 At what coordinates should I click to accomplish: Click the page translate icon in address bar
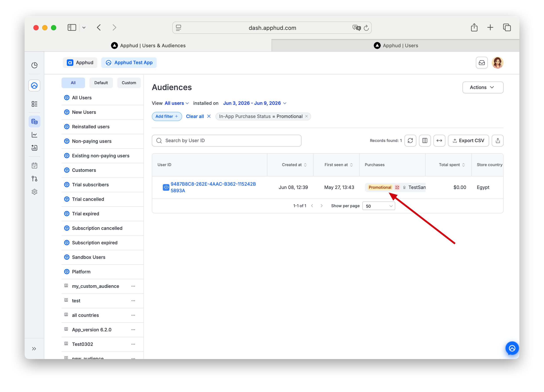(x=356, y=28)
